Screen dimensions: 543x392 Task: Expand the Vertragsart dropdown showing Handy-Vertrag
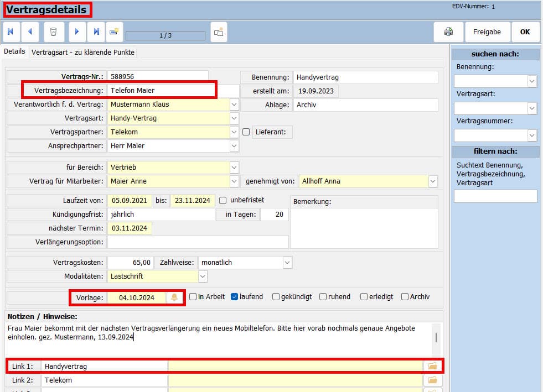tap(234, 118)
